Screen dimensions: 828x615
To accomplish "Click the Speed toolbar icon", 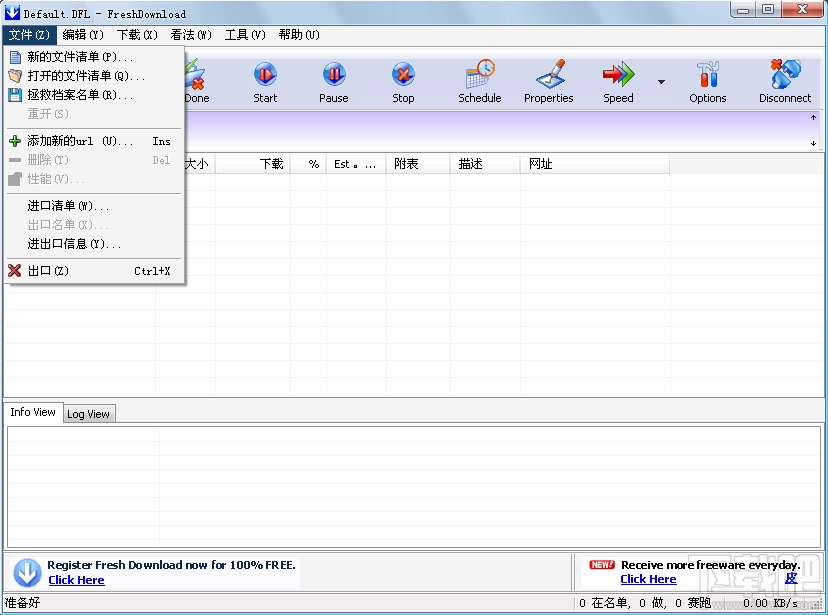I will tap(617, 82).
